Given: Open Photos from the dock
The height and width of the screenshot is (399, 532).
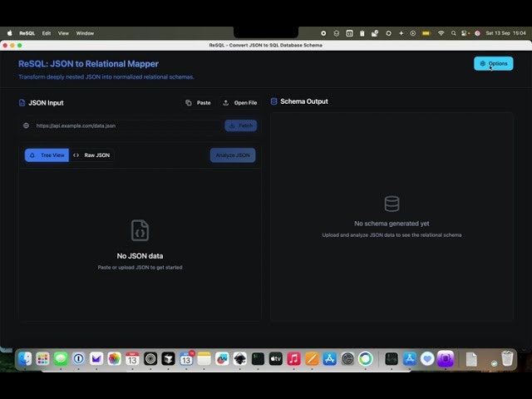Looking at the screenshot, I should (x=115, y=359).
